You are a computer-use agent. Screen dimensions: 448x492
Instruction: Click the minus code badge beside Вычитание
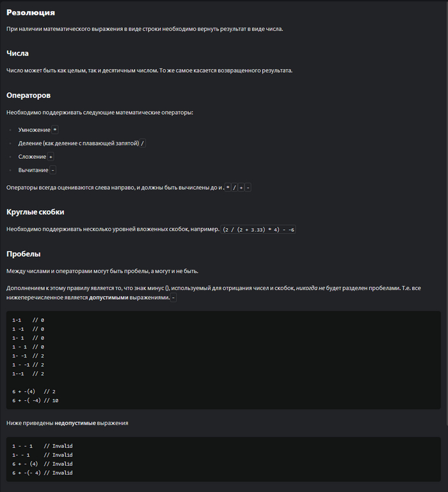coord(53,170)
